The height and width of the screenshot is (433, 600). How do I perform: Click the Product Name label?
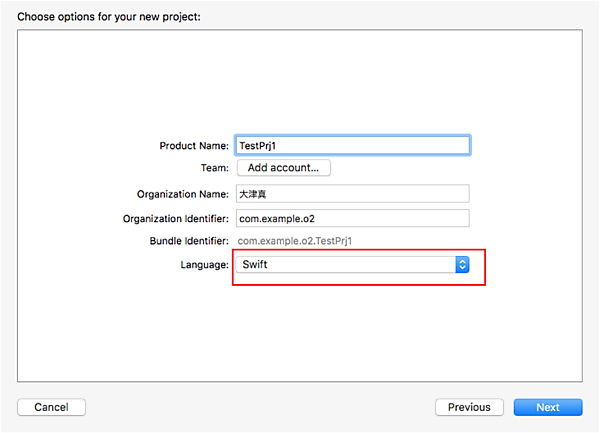194,146
